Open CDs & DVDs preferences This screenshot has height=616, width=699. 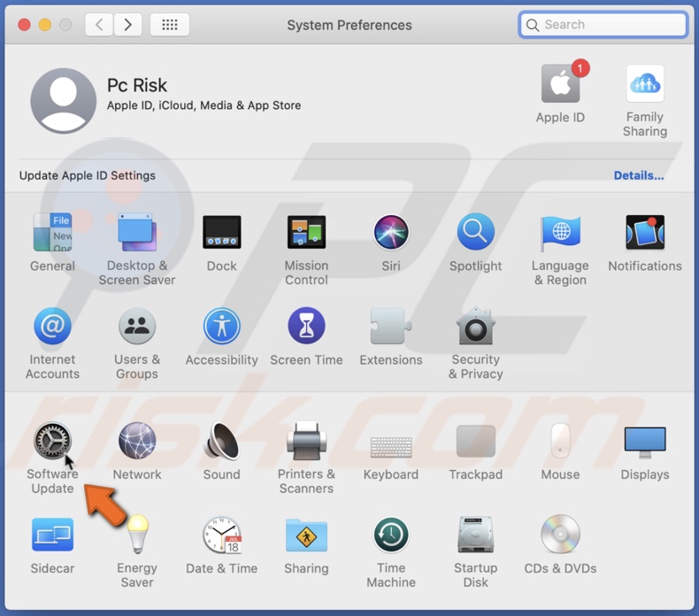[560, 534]
